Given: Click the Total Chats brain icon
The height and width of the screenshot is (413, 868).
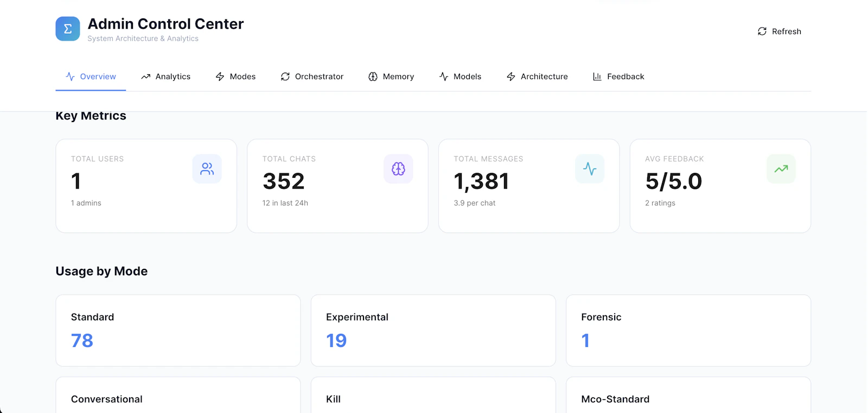Looking at the screenshot, I should pos(398,169).
